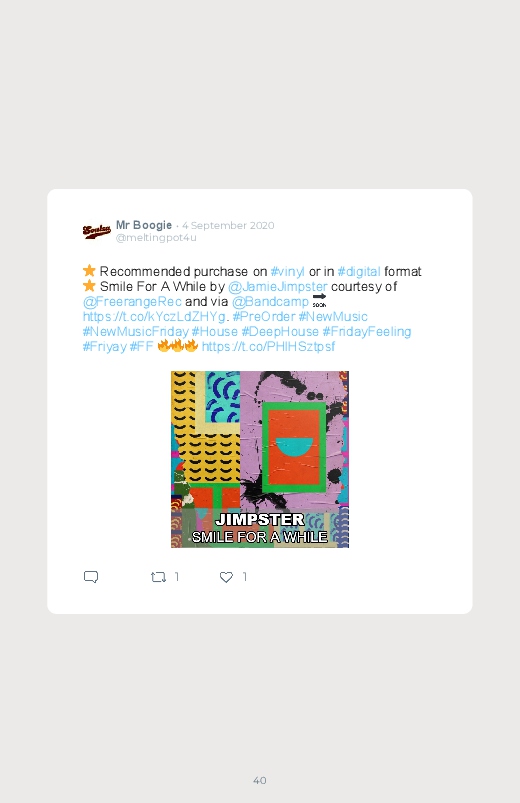View the Jimpster Smile For A While artwork
This screenshot has width=520, height=803.
point(260,459)
